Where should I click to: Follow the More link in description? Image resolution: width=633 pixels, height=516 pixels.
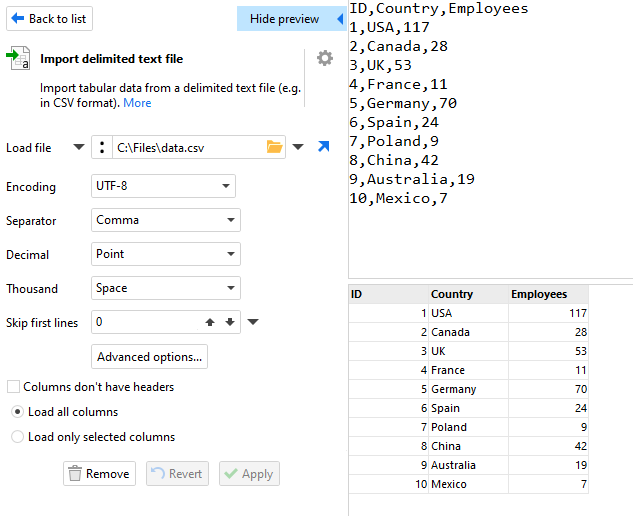tap(137, 103)
